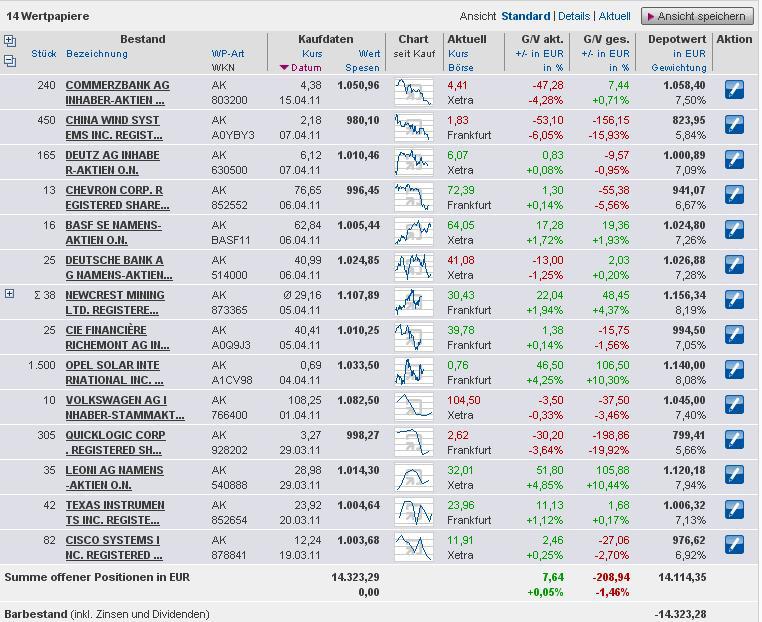Click action icon for Leoni AG row
The image size is (762, 622).
pyautogui.click(x=734, y=475)
